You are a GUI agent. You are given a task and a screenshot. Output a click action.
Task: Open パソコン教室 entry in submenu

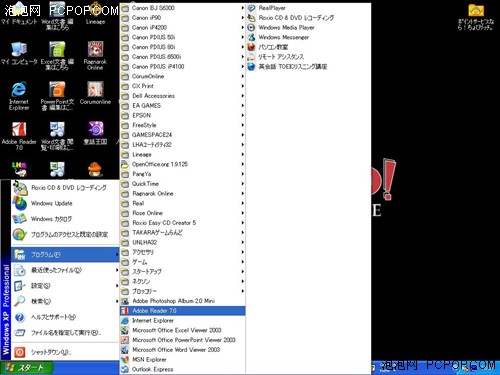click(308, 47)
